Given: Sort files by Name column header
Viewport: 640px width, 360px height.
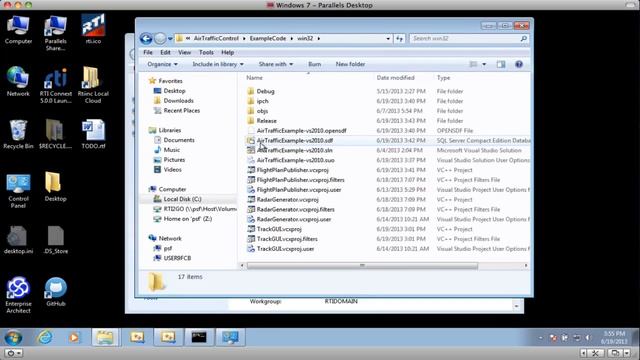Looking at the screenshot, I should pos(254,78).
